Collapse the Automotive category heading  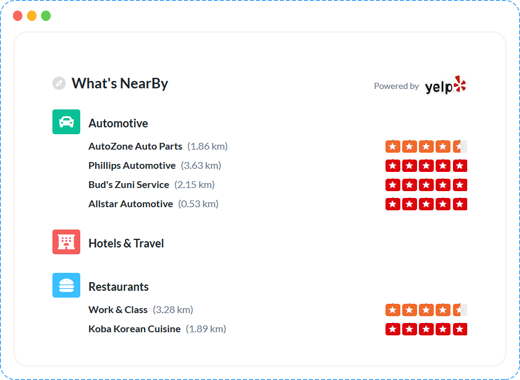pyautogui.click(x=118, y=123)
